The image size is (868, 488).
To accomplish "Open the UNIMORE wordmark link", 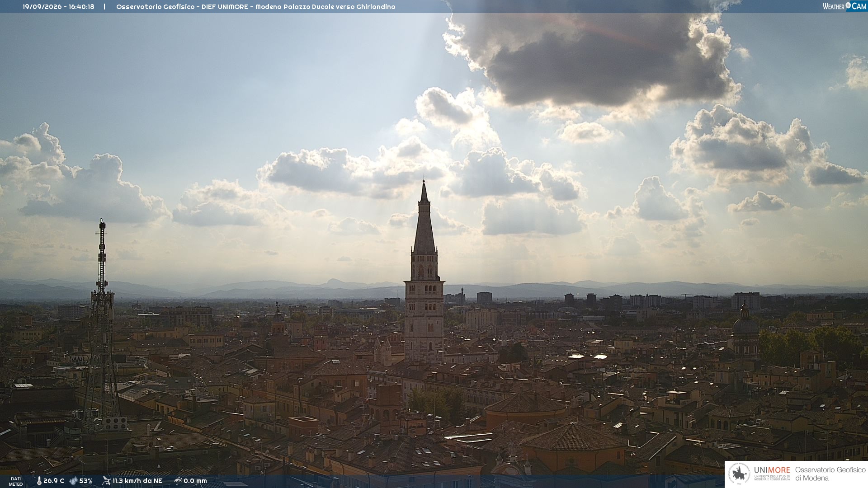I will pos(772,470).
